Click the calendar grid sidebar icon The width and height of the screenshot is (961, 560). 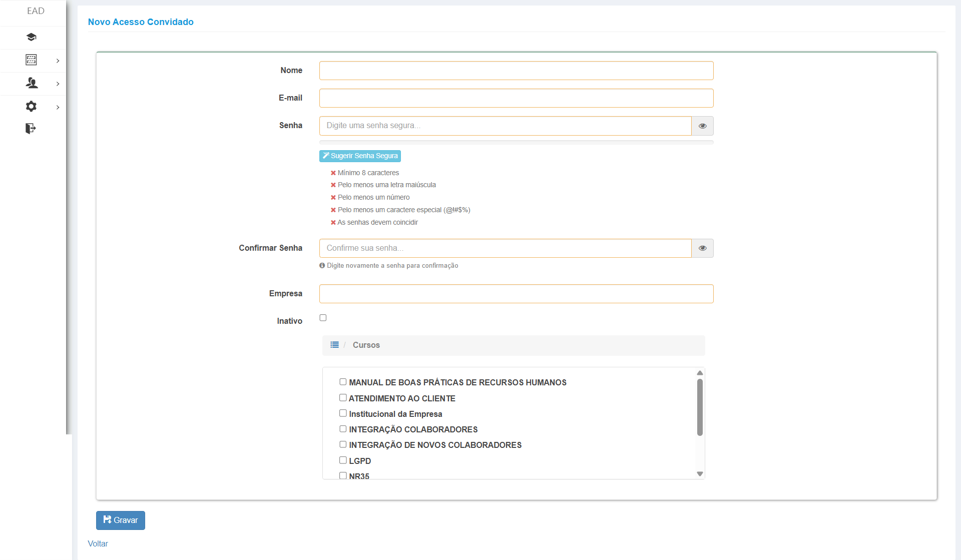[x=31, y=60]
